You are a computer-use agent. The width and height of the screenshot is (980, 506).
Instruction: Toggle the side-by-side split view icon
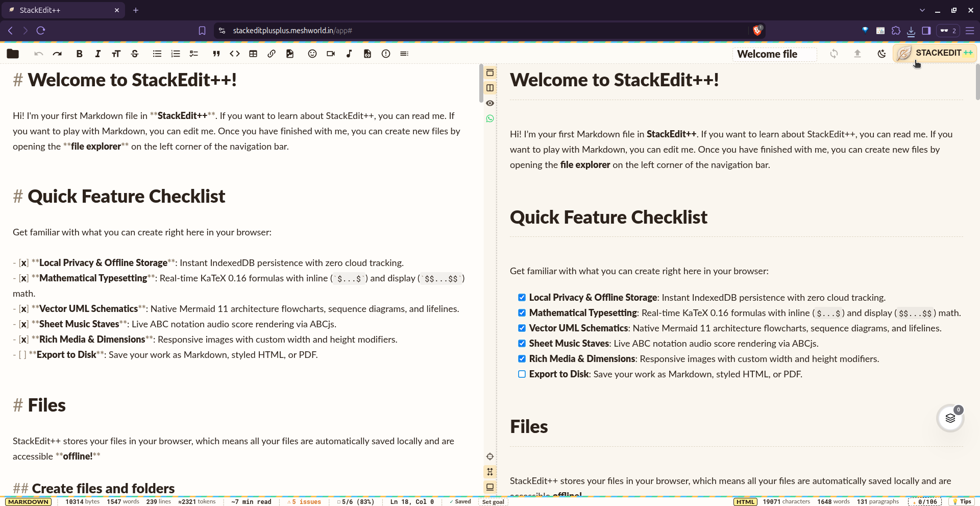(490, 88)
